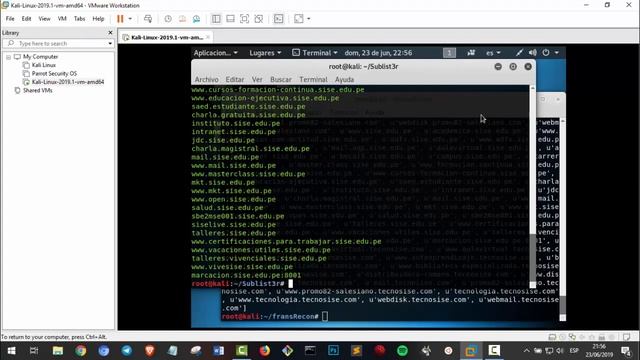The height and width of the screenshot is (360, 640).
Task: Click intranet.sise.edu.pe in terminal output
Action: pos(233,132)
